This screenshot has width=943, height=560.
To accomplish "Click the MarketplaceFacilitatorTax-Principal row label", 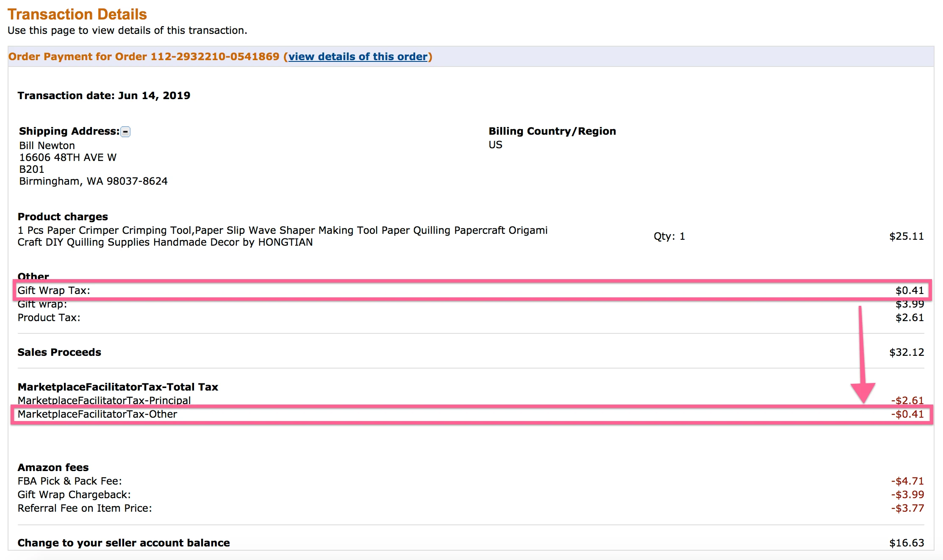I will [104, 400].
